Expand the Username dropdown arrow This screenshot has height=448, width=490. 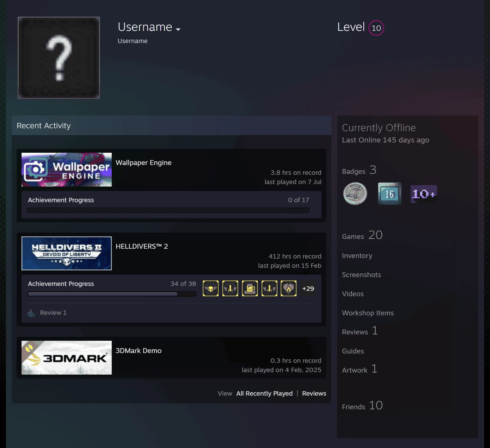pyautogui.click(x=178, y=29)
